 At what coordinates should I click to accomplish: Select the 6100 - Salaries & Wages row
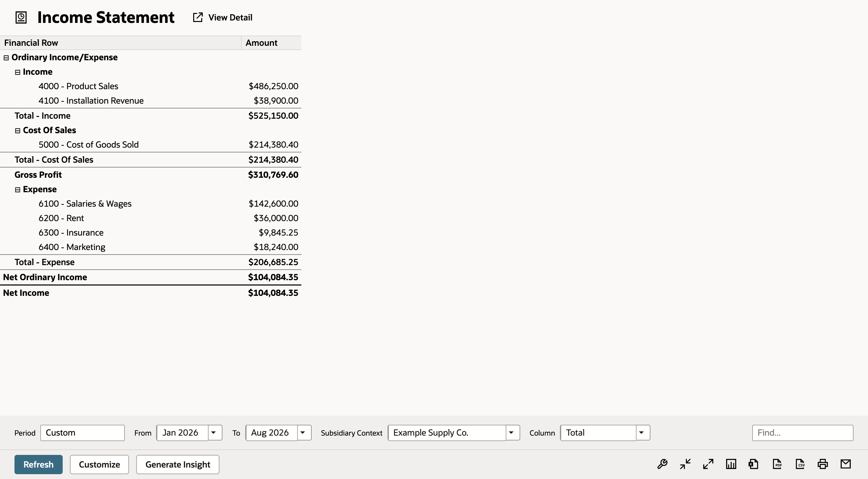point(151,204)
